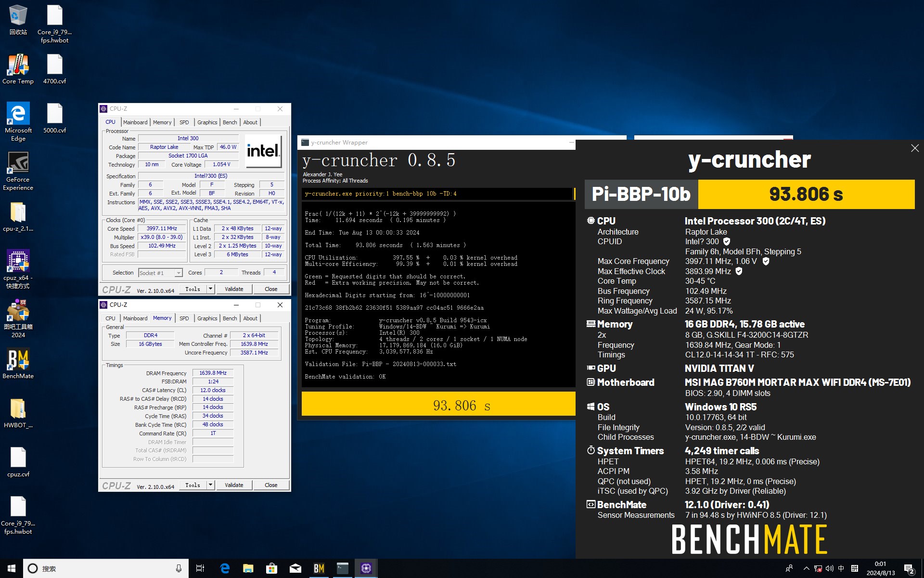Click Close button in the CPU-Z memory window
Viewport: 924px width, 578px height.
pyautogui.click(x=271, y=485)
